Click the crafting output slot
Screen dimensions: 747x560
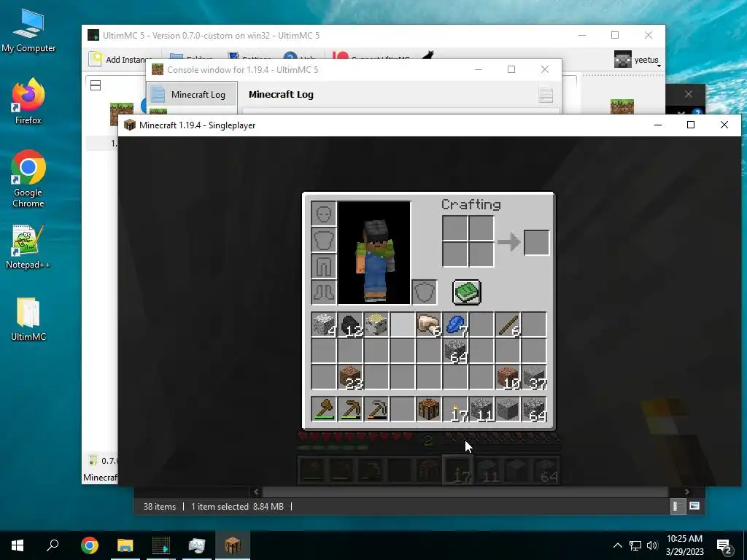pos(536,242)
